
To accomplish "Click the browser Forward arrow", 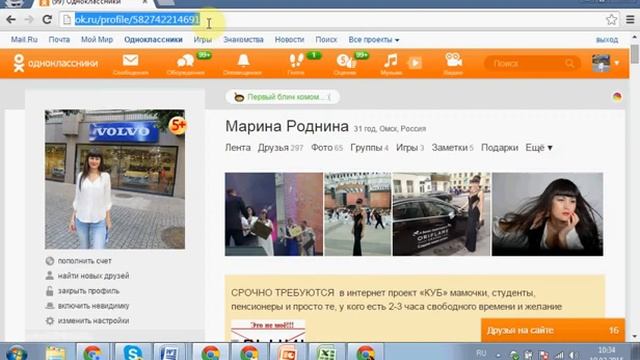I will click(x=29, y=19).
